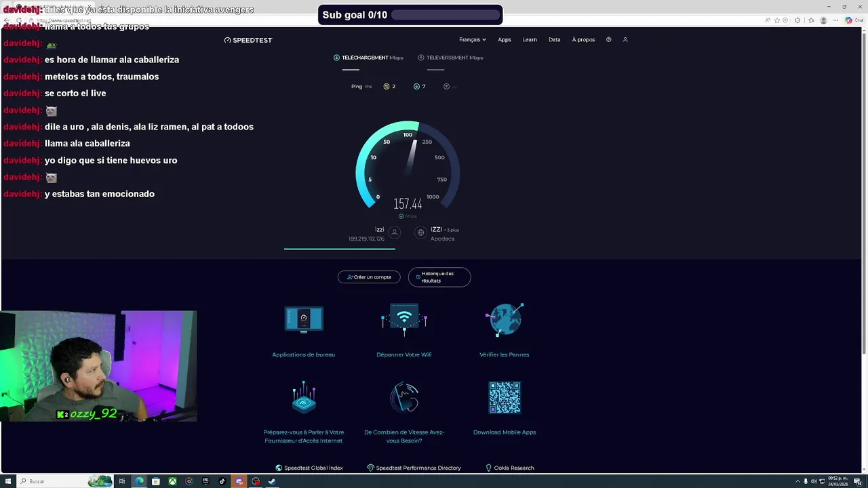Open Edge settings and more menu
The image size is (868, 488).
tap(835, 20)
